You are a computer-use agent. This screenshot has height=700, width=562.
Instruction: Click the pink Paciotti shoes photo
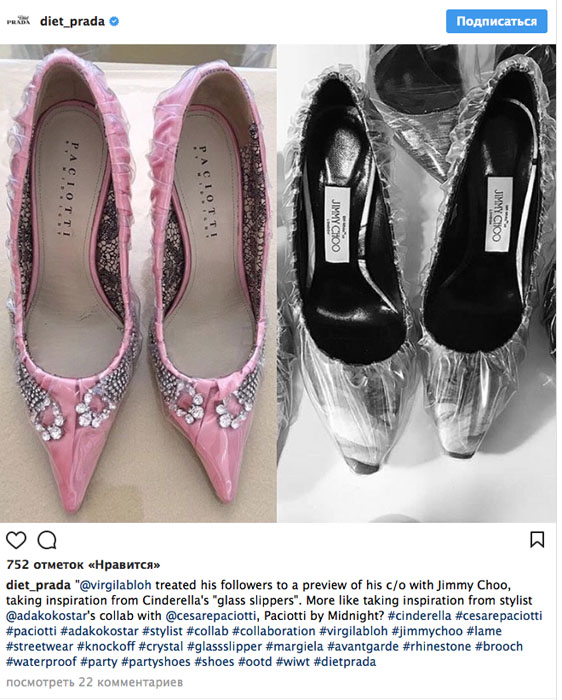click(138, 283)
